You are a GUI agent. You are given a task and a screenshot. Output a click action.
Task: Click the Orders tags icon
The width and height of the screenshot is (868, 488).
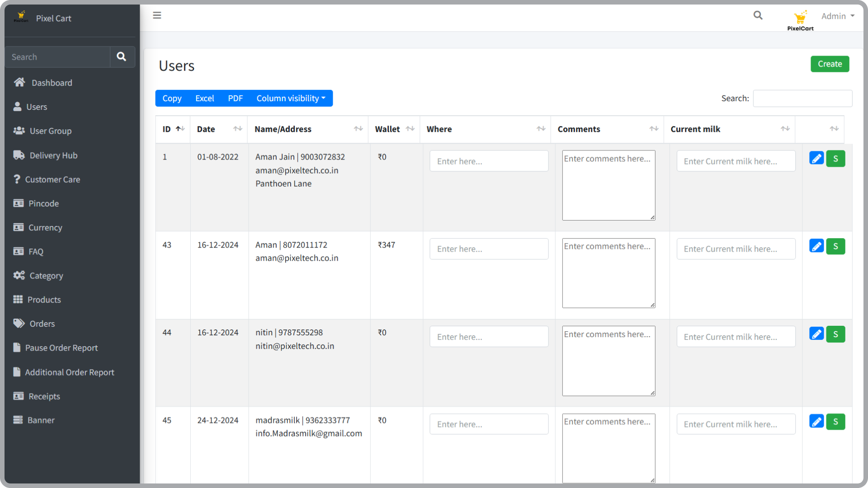pyautogui.click(x=19, y=324)
